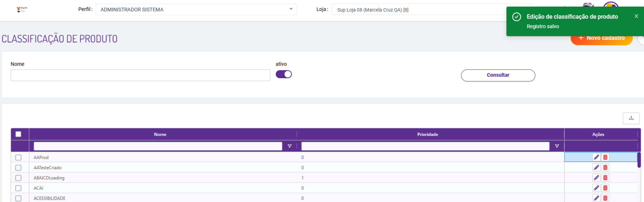Click the Prioridade filter text box
The image size is (644, 202).
click(425, 146)
